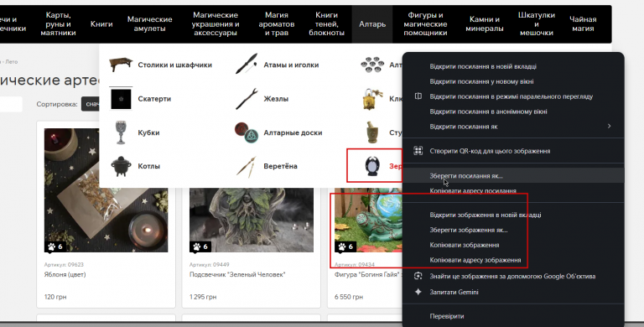
Task: Click the Google Lens icon in the context menu
Action: tap(418, 276)
